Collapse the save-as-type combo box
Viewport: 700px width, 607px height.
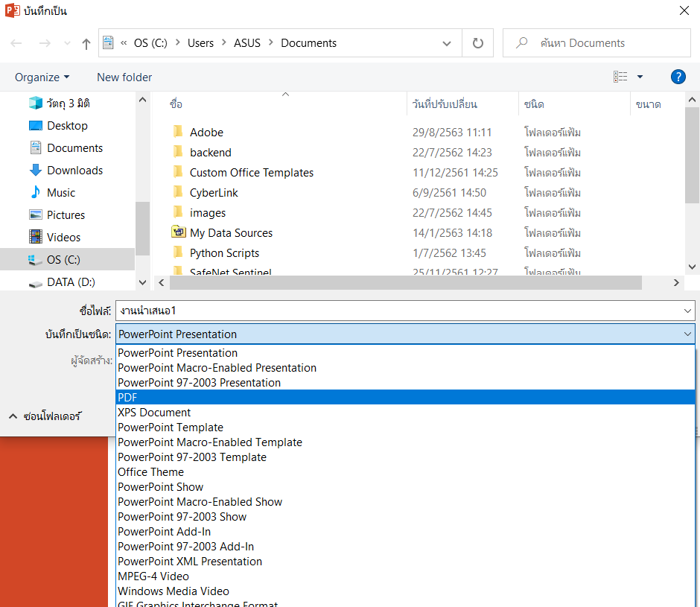click(x=687, y=334)
